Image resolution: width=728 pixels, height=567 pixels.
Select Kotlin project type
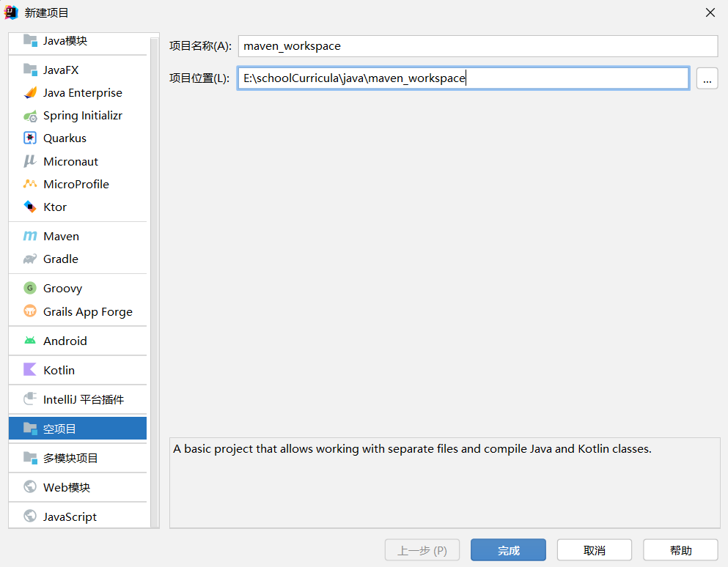(78, 370)
